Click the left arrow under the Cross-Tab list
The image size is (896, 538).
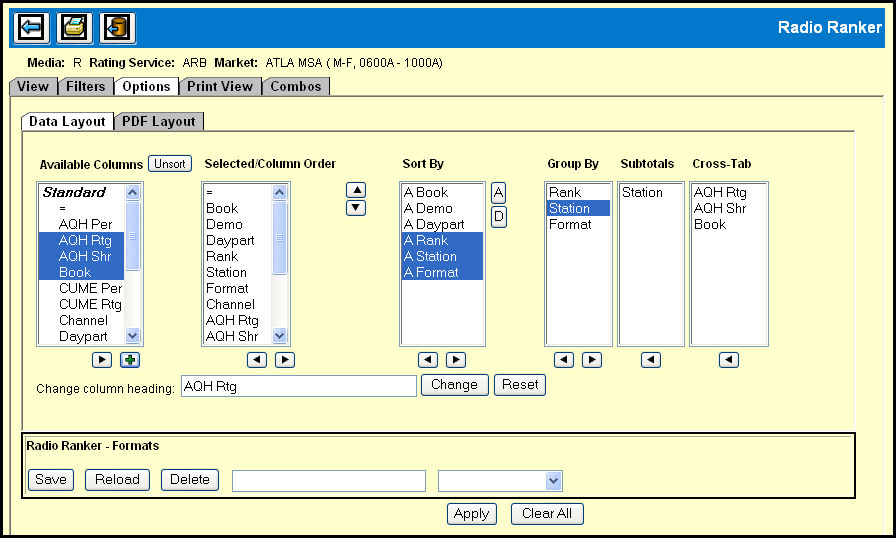pos(729,360)
